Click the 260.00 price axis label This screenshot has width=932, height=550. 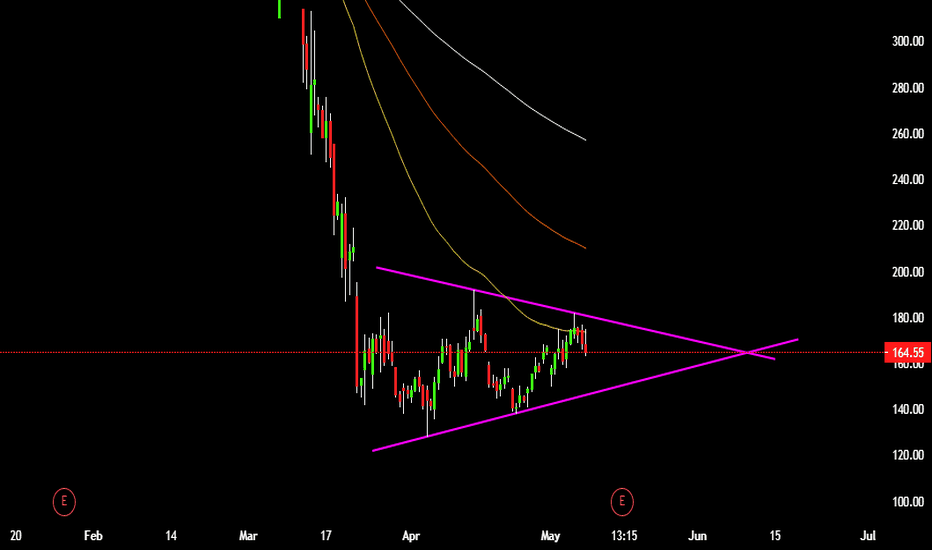coord(908,134)
